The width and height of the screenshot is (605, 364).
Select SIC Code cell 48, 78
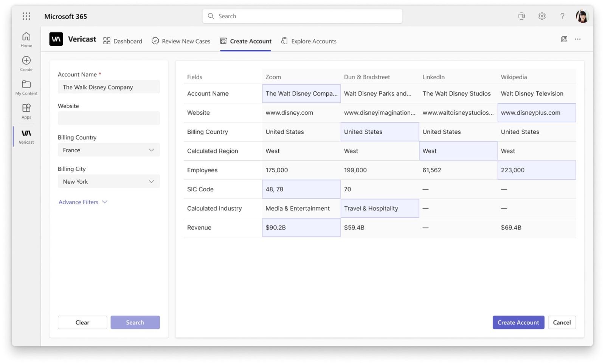[x=301, y=189]
